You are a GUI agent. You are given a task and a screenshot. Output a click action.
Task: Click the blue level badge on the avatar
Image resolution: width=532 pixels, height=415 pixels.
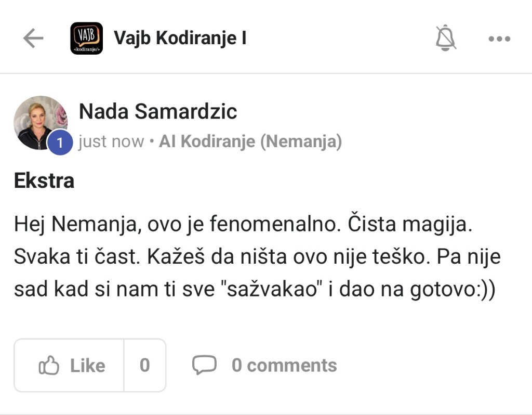click(x=60, y=142)
